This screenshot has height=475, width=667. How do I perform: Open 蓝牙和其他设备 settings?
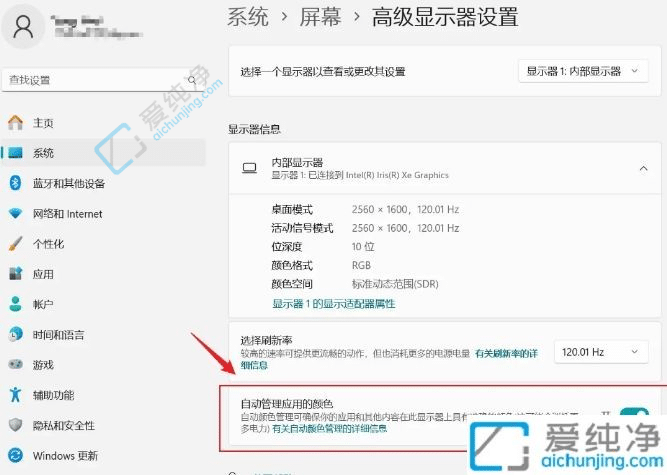point(69,184)
